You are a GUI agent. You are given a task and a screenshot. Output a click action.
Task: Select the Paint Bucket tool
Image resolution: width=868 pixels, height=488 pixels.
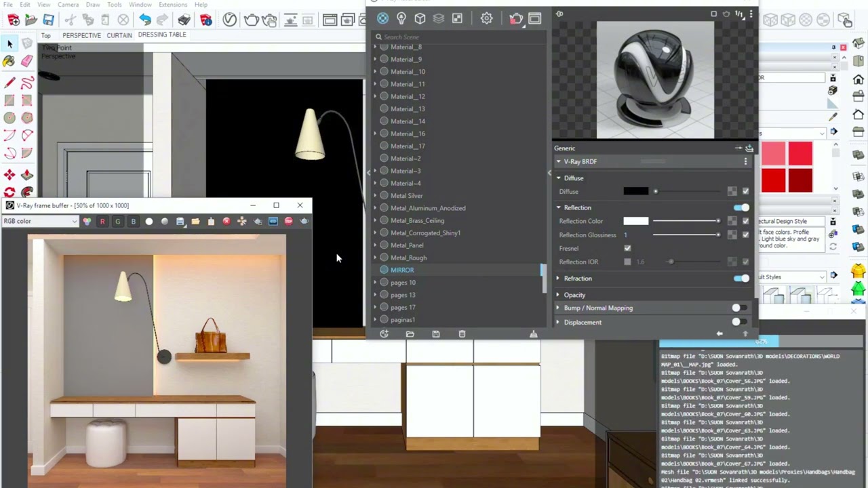(x=9, y=62)
